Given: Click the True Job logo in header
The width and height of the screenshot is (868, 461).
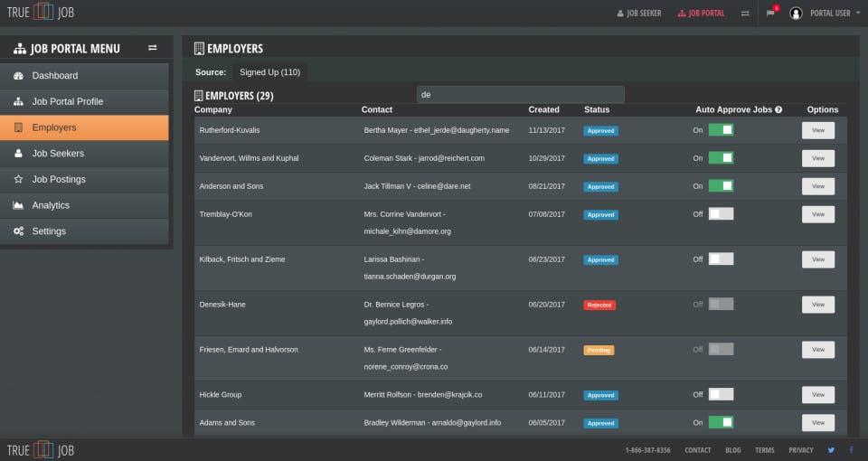Looking at the screenshot, I should (x=41, y=12).
